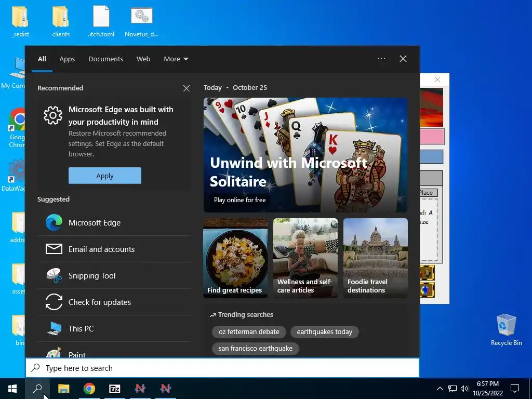The height and width of the screenshot is (399, 532).
Task: Launch Google Chrome from the taskbar
Action: [x=89, y=389]
